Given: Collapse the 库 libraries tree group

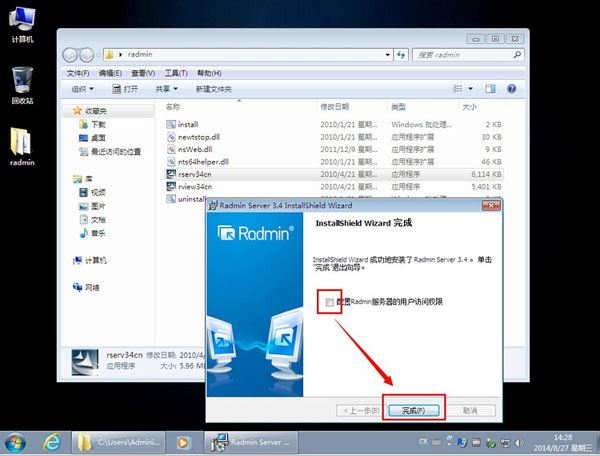Looking at the screenshot, I should tap(83, 179).
